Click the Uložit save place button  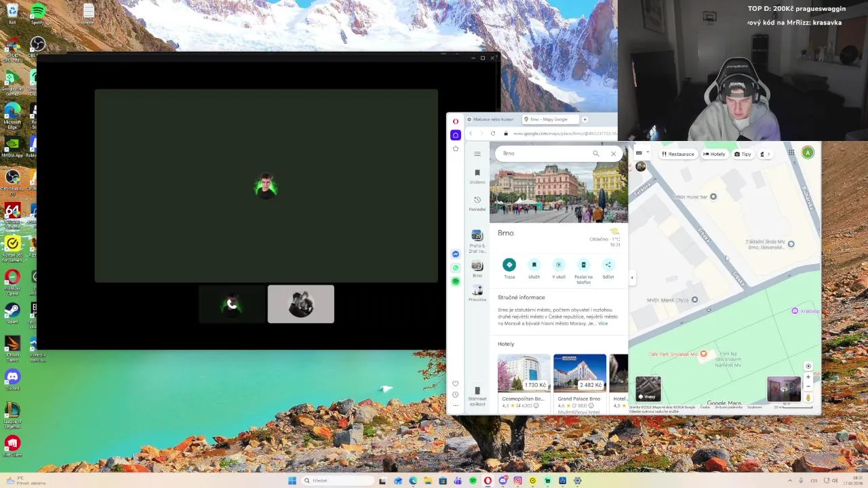(534, 268)
